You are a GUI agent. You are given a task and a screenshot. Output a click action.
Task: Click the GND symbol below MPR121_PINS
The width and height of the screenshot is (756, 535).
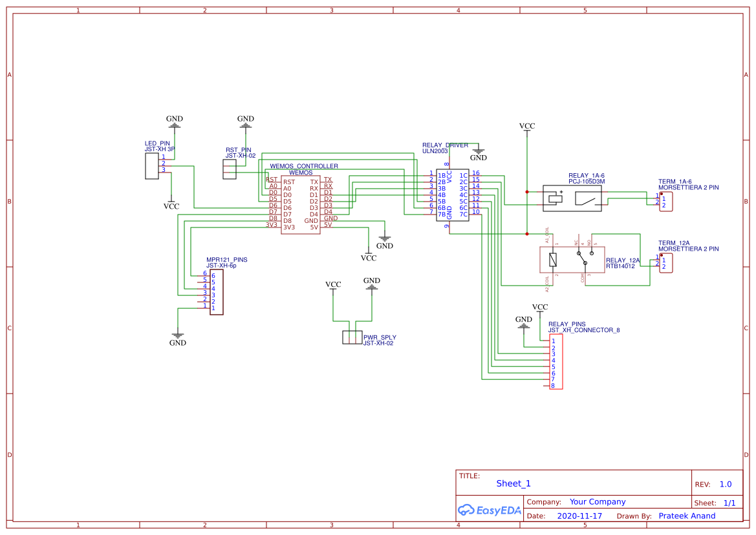coord(178,336)
